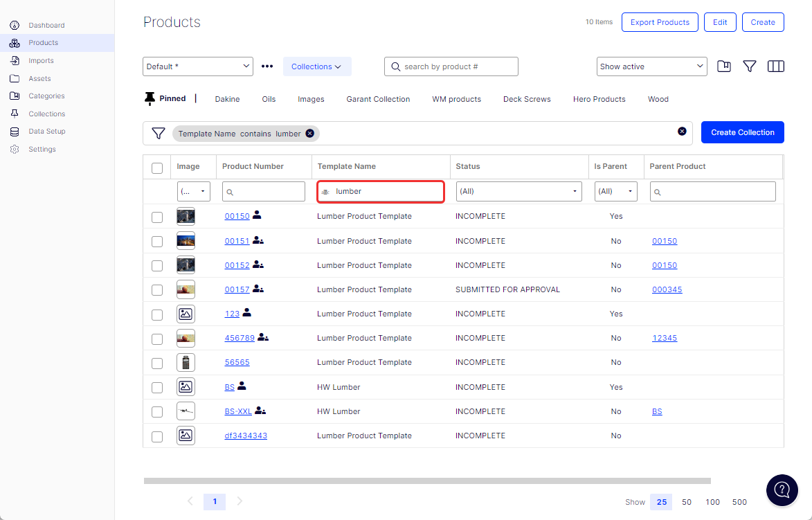
Task: Expand the Status column filter dropdown
Action: 518,191
